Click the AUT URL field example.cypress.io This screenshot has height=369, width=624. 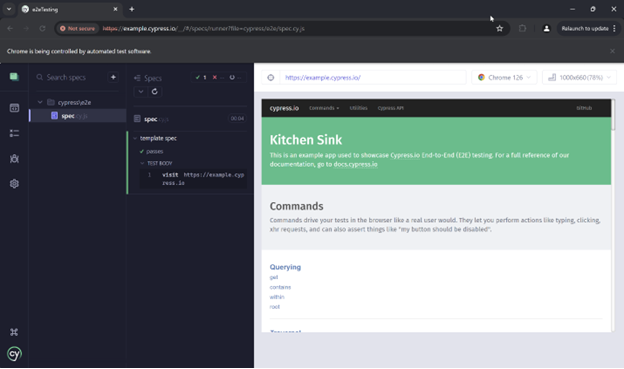click(x=373, y=78)
